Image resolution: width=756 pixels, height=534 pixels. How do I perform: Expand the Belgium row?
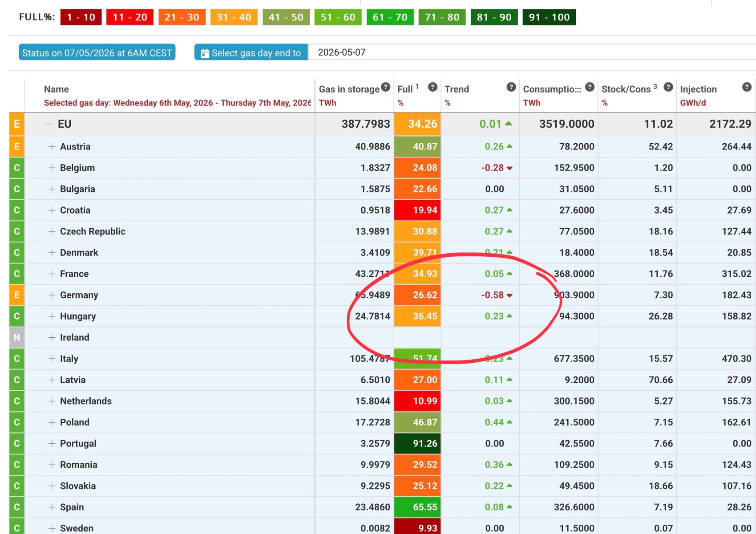[x=52, y=168]
